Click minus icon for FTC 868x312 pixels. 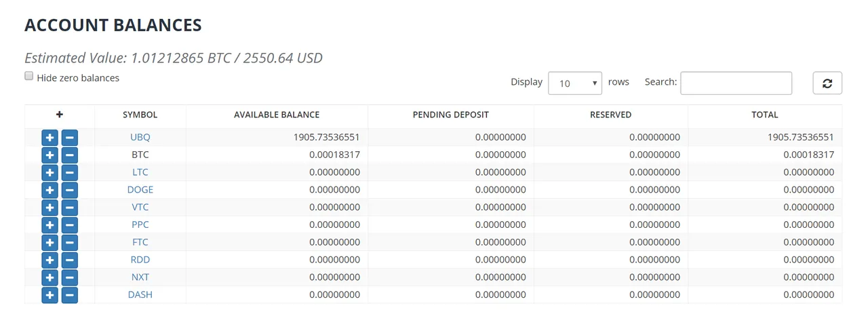[69, 242]
